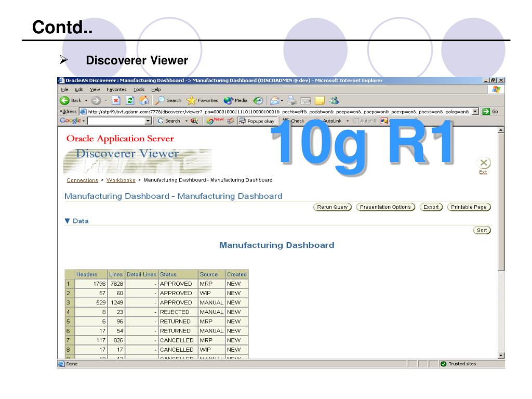Image resolution: width=532 pixels, height=399 pixels.
Task: Open Mail envelope icon
Action: tap(274, 100)
